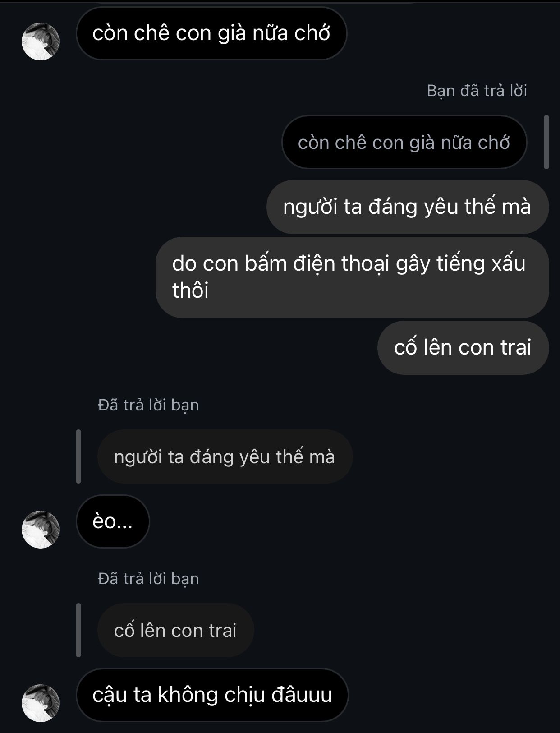The width and height of the screenshot is (560, 733).
Task: Open left-side quoted reply 'cố lên con trai'
Action: click(x=175, y=630)
